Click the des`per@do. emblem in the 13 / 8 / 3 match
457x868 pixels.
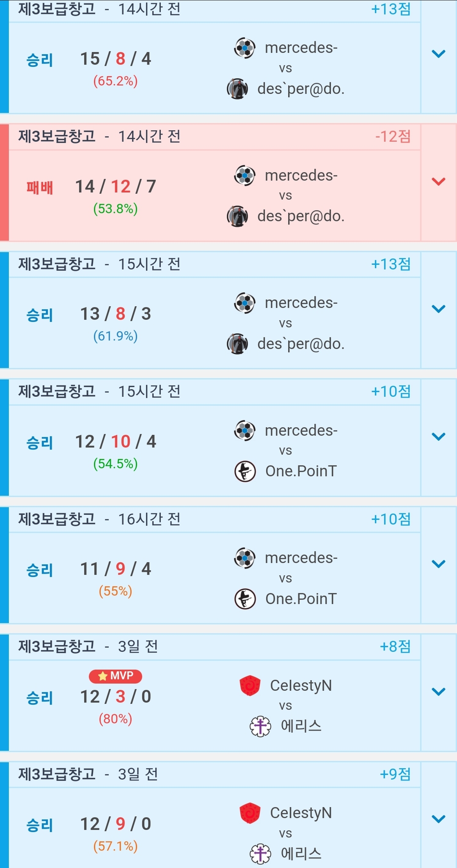(x=237, y=344)
